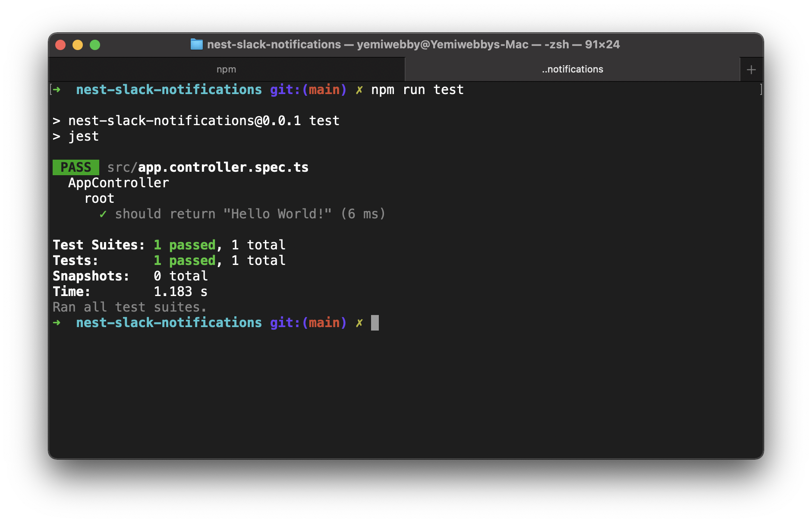Click the green PASS badge
812x523 pixels.
pyautogui.click(x=75, y=167)
